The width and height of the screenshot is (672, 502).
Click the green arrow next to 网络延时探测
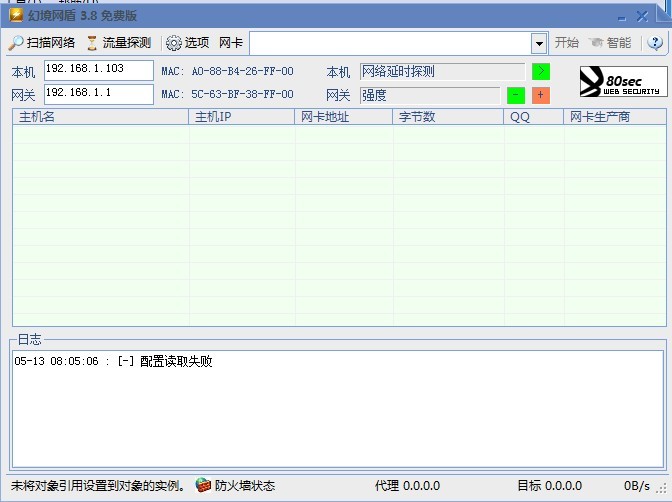pos(541,71)
